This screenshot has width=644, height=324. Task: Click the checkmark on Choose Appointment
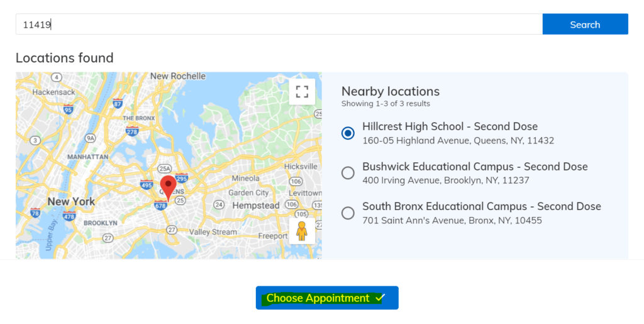(x=380, y=298)
